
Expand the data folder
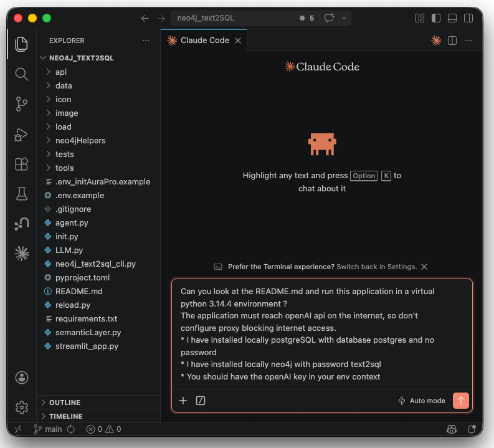[x=98, y=86]
